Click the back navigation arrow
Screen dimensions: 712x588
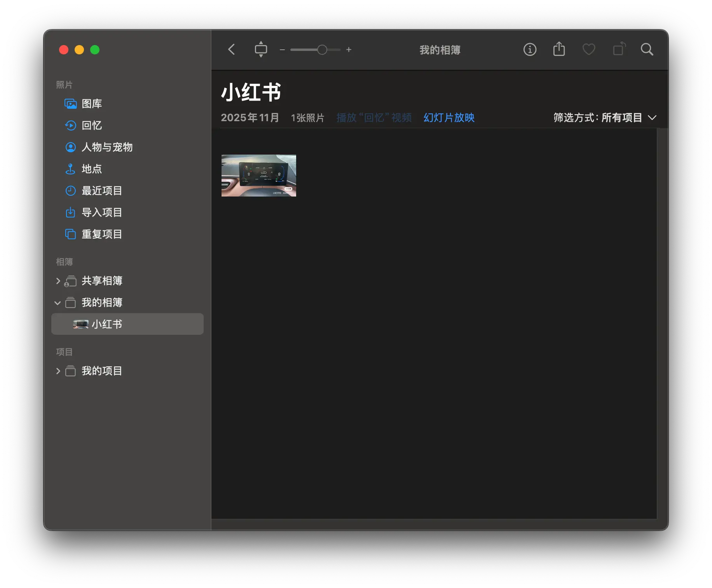pyautogui.click(x=231, y=49)
